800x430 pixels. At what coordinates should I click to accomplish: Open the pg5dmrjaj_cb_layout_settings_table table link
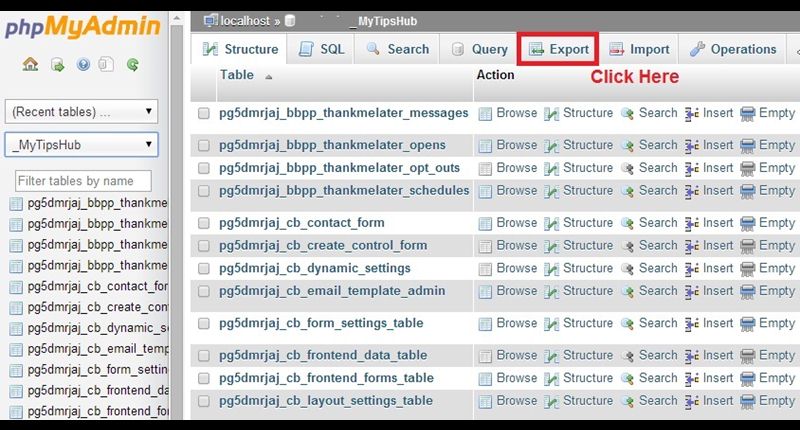[326, 401]
